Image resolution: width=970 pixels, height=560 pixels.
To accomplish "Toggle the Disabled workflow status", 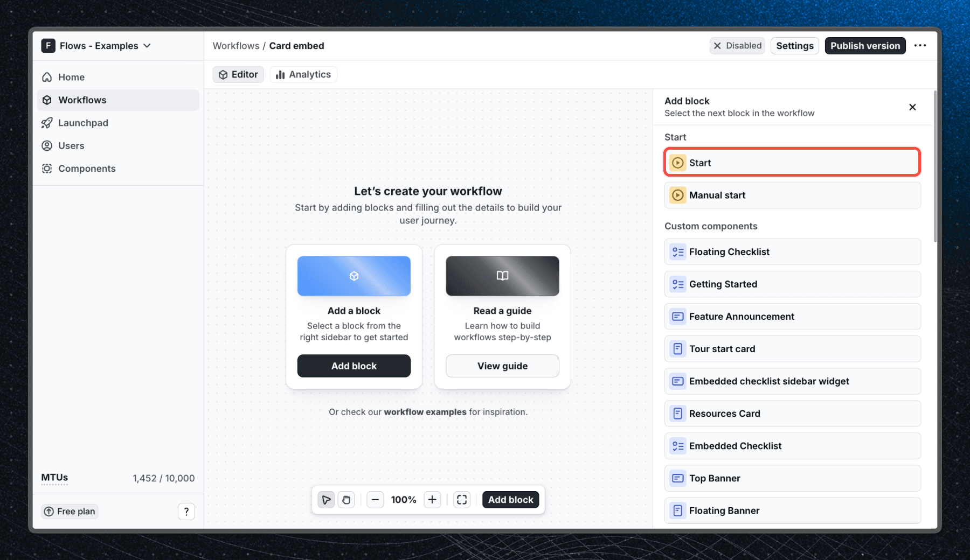I will point(737,46).
